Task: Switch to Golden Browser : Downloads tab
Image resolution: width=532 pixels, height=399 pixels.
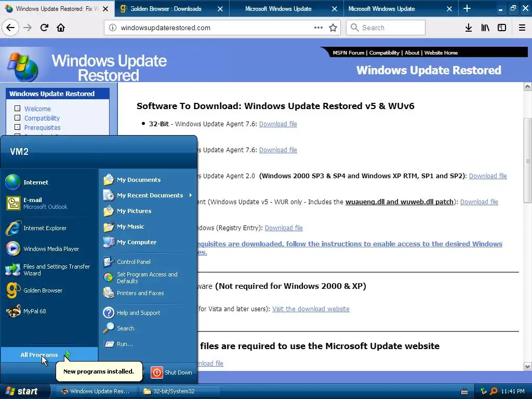Action: (x=172, y=8)
